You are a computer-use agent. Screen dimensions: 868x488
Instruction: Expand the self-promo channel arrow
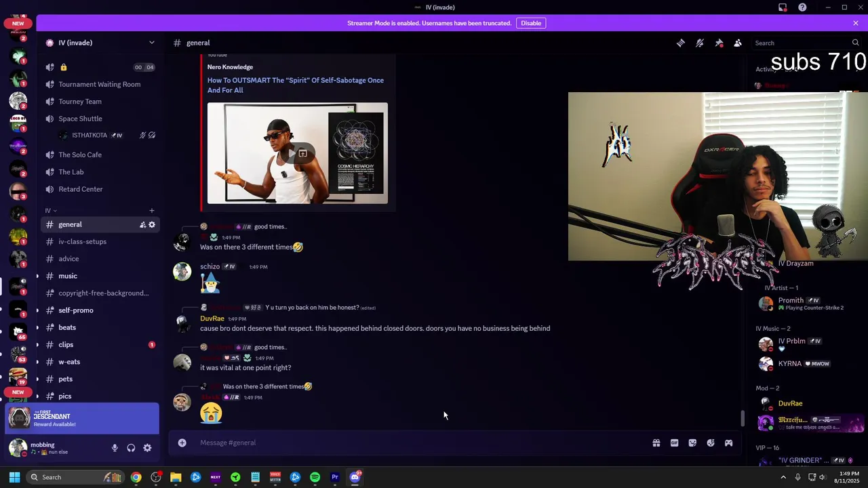click(x=37, y=310)
